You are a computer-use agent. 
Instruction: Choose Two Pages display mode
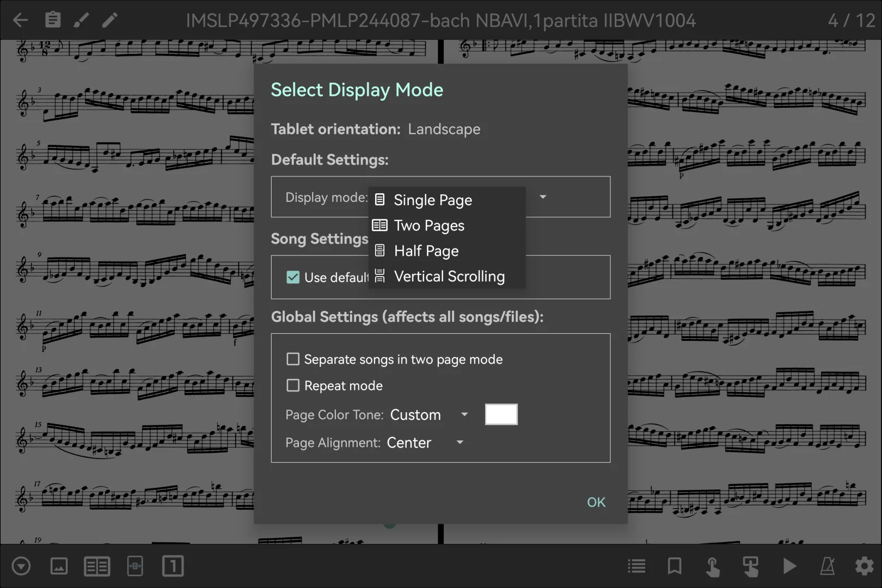[x=446, y=225]
